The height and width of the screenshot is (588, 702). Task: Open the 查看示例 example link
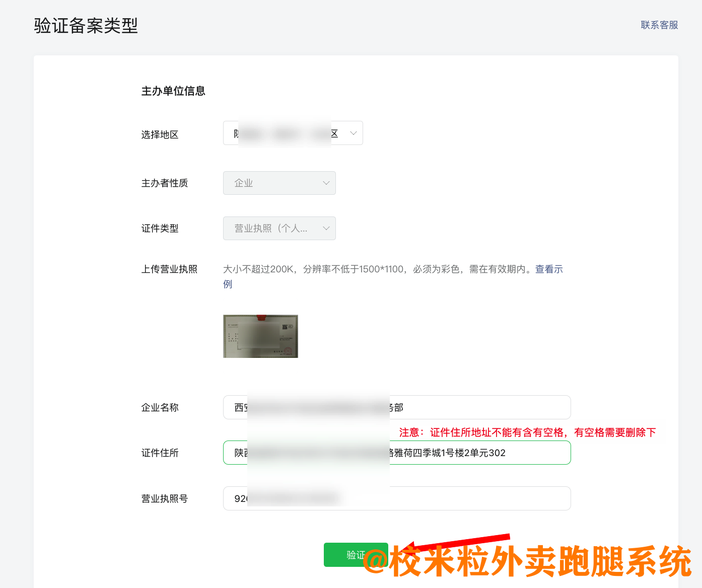[548, 269]
